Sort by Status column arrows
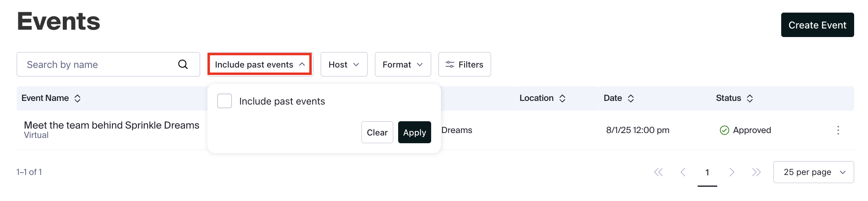Image resolution: width=868 pixels, height=201 pixels. click(x=750, y=98)
